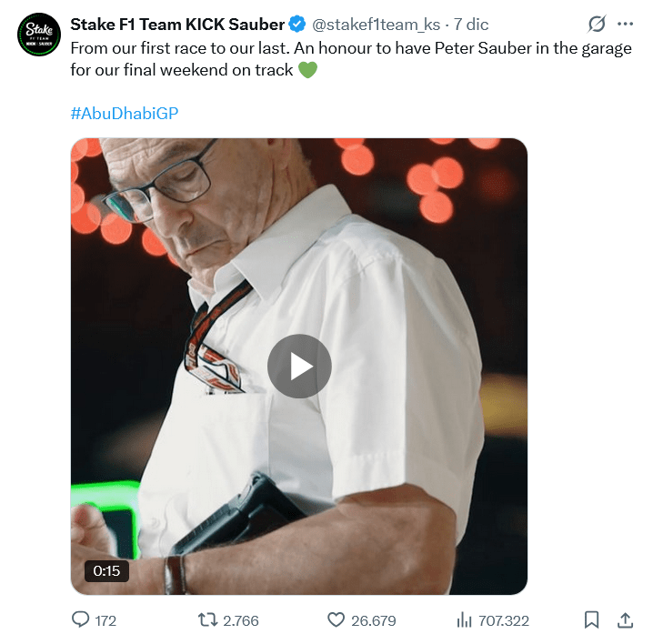Viewport: 653px width, 644px height.
Task: Click the @stakef1team_ks handle
Action: (x=377, y=25)
